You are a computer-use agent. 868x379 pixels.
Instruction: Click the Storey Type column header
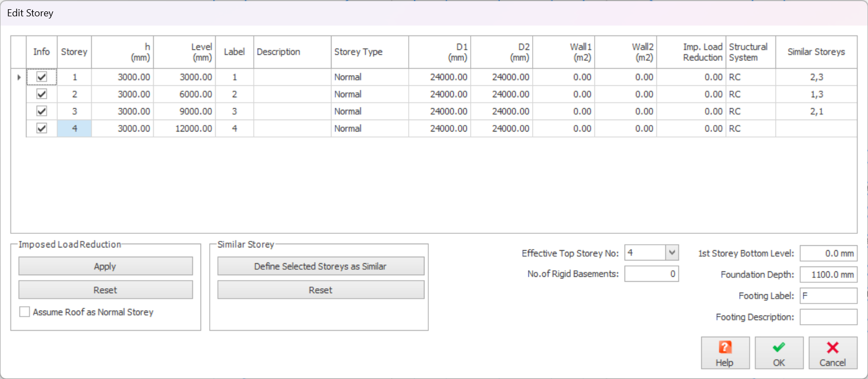(x=369, y=52)
